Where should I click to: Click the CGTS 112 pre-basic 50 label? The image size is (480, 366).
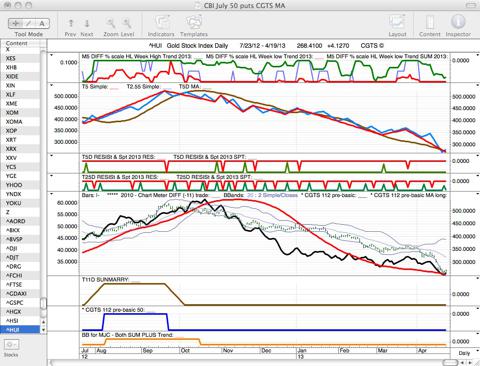pyautogui.click(x=113, y=310)
